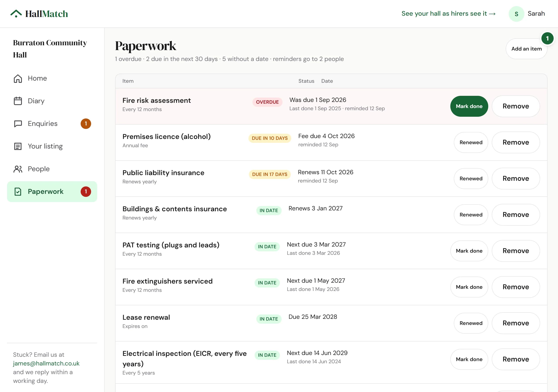Viewport: 558px width, 392px height.
Task: Click IN DATE badge for Lease renewal
Action: click(x=269, y=319)
